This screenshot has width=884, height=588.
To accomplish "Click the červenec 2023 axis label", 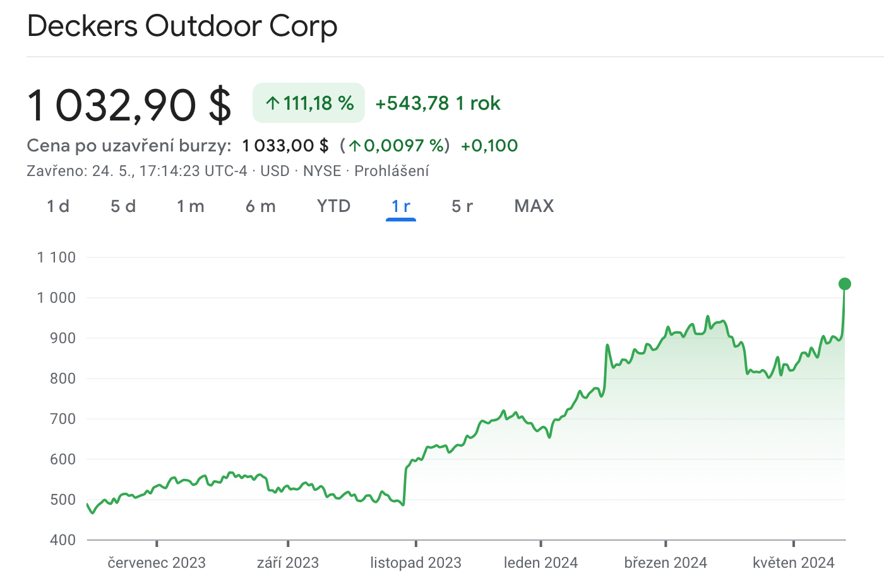I will coord(157,563).
